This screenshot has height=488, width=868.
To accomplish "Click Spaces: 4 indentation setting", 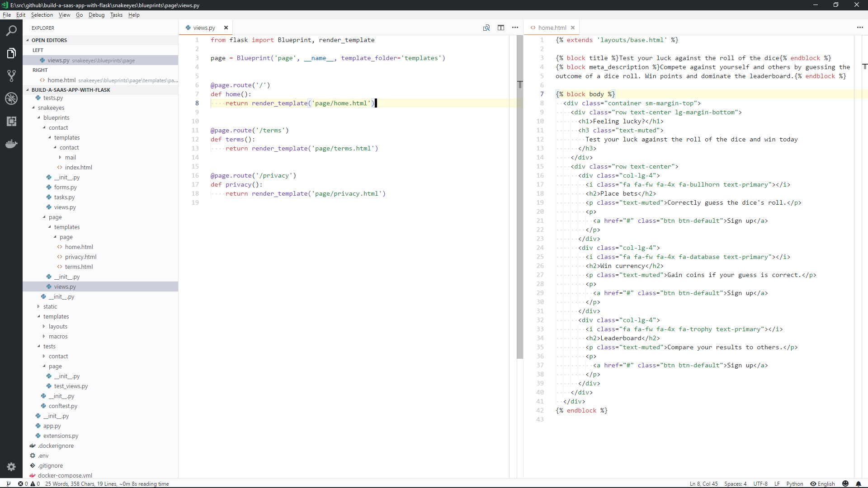I will point(735,483).
